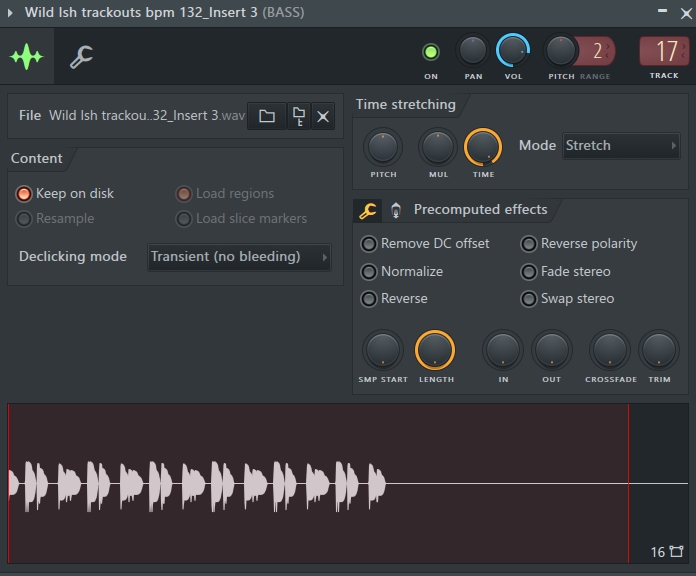Toggle the Resample option
Viewport: 696px width, 576px height.
55,218
